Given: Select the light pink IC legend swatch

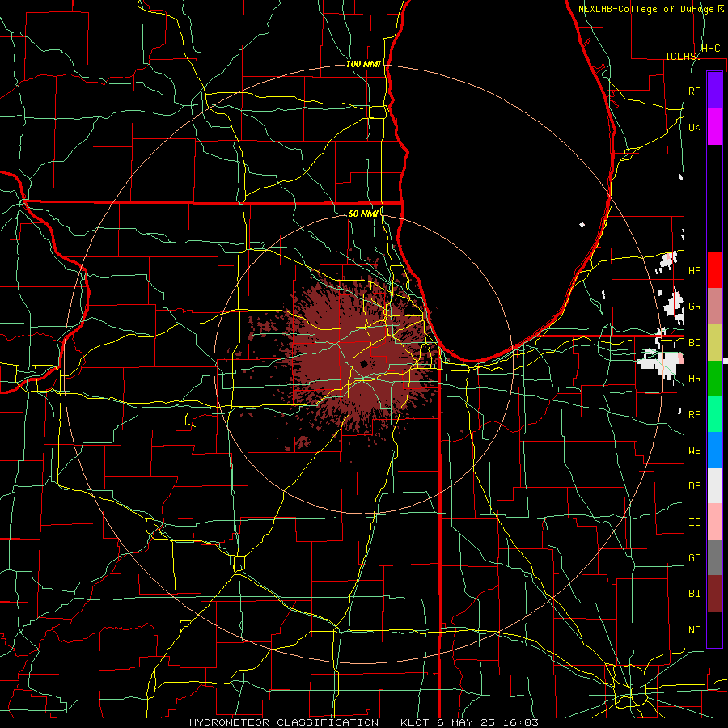Looking at the screenshot, I should pos(714,522).
